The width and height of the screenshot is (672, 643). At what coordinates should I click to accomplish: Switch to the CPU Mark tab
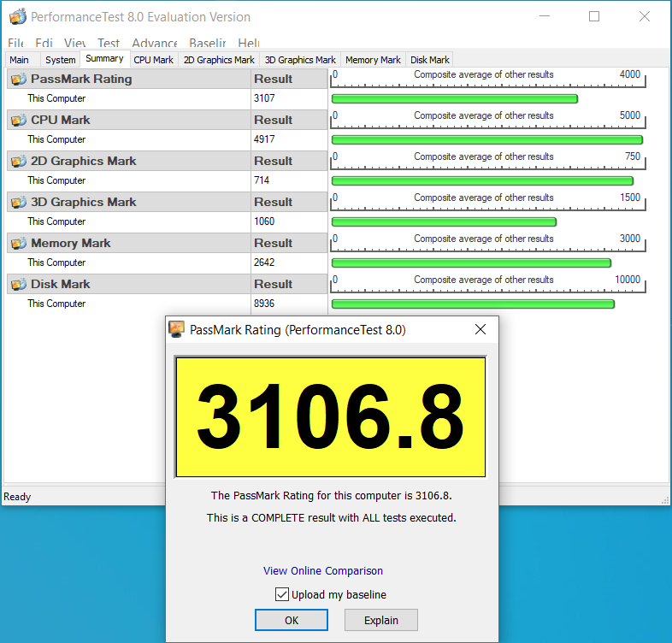[153, 60]
